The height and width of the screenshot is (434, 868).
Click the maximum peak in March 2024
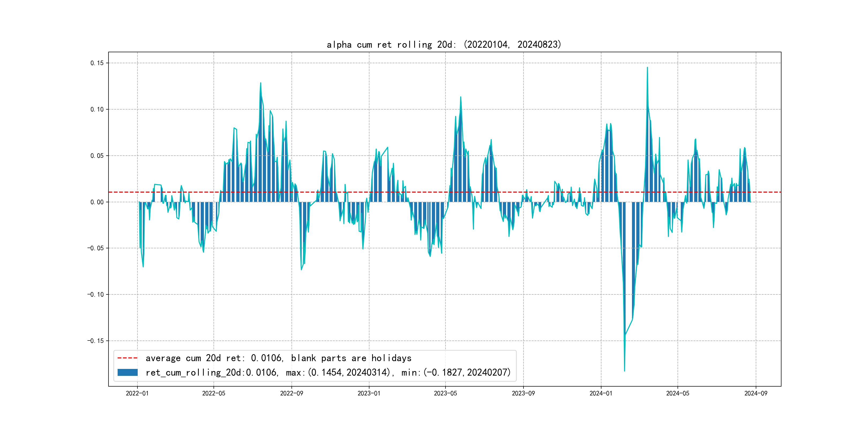tap(647, 68)
